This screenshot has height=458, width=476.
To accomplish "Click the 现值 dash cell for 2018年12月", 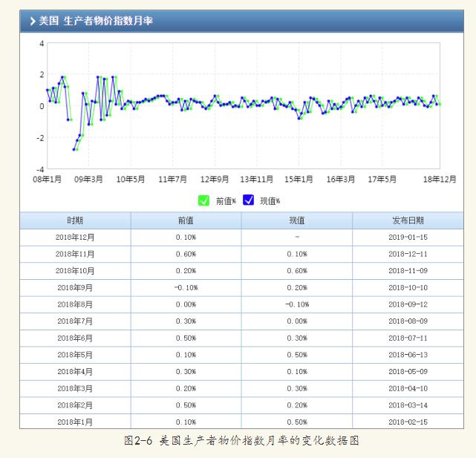I will (x=297, y=237).
